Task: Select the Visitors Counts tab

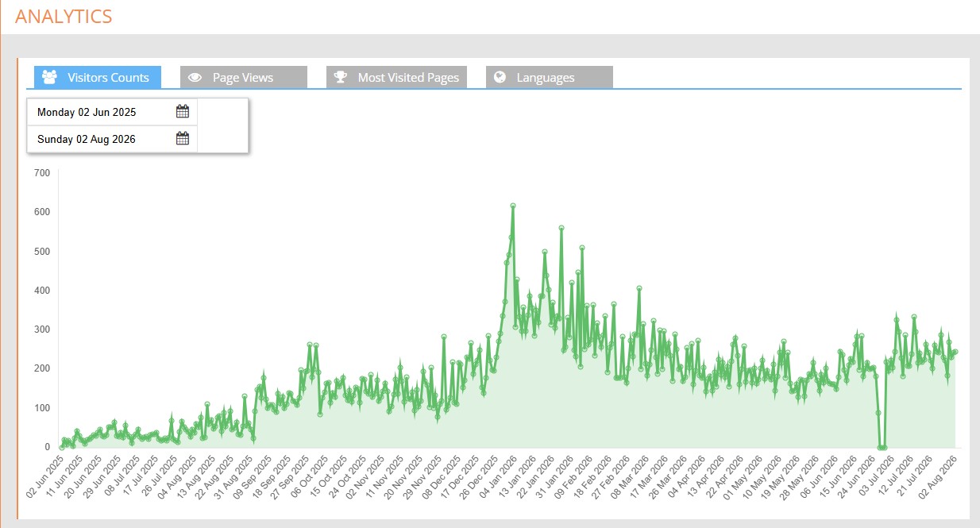Action: click(98, 77)
